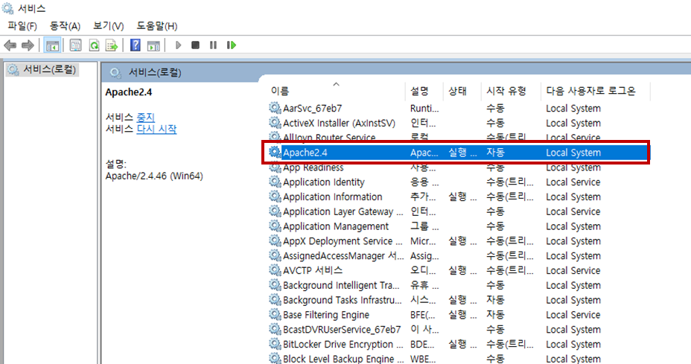Open the 파일(F) menu
Screen dimensions: 691x364
point(22,26)
